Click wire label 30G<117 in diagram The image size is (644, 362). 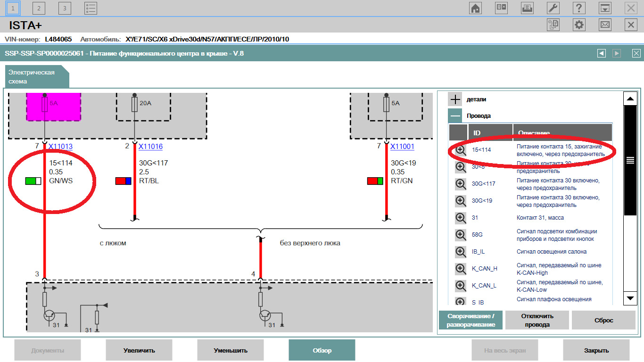[x=153, y=164]
